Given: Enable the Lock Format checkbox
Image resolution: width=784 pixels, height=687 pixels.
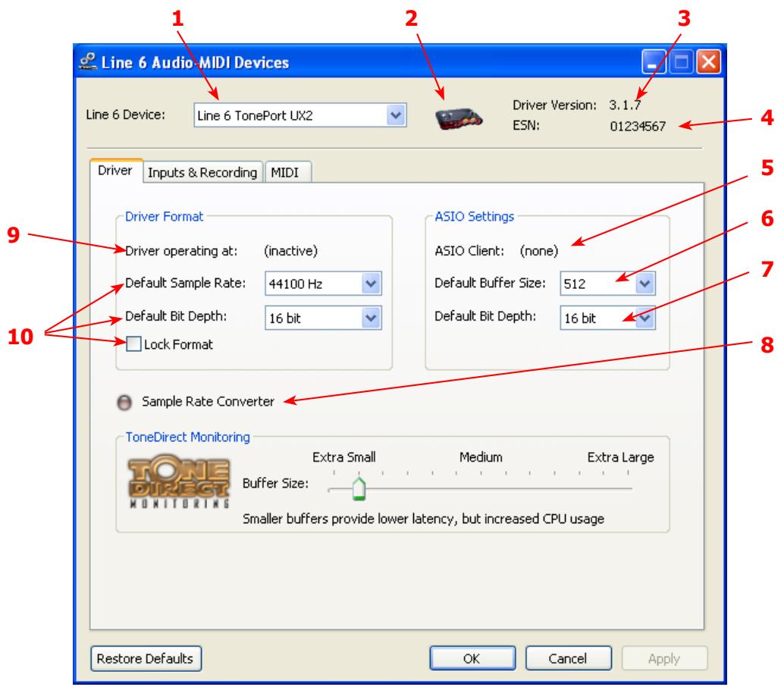Looking at the screenshot, I should (x=133, y=344).
